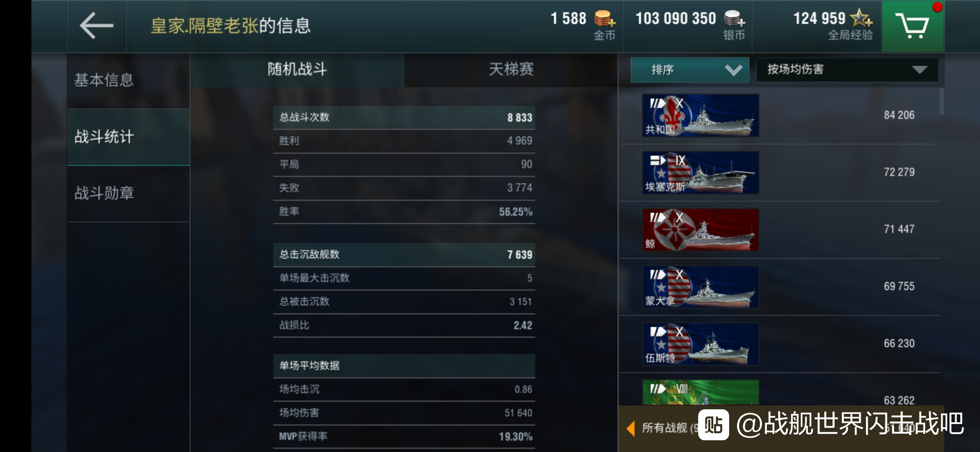Viewport: 980px width, 452px height.
Task: Switch to the 随机战斗 tab
Action: [x=297, y=70]
